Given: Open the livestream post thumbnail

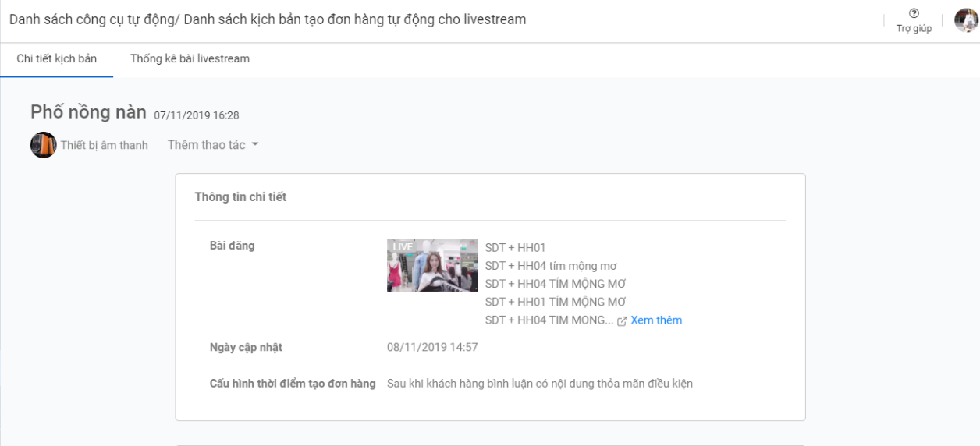Looking at the screenshot, I should click(432, 265).
